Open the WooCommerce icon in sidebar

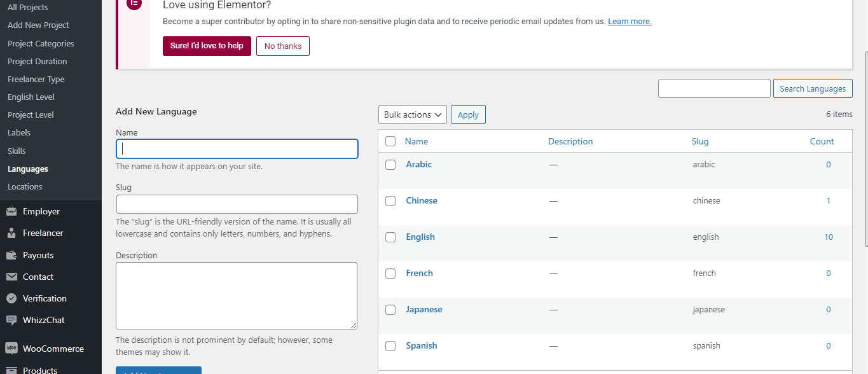pyautogui.click(x=11, y=349)
